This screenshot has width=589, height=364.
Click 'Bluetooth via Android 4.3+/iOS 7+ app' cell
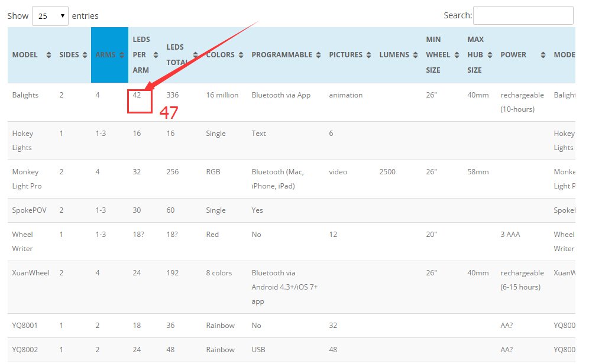point(284,287)
